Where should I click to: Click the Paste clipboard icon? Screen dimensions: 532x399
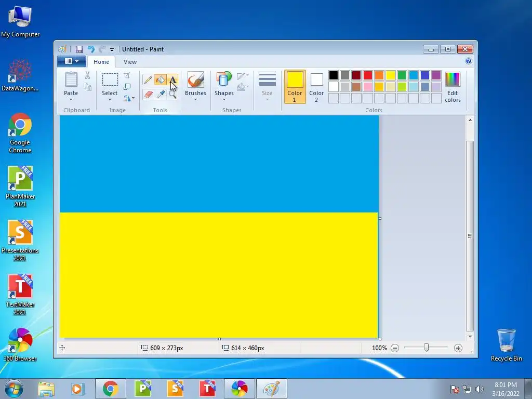[x=71, y=80]
